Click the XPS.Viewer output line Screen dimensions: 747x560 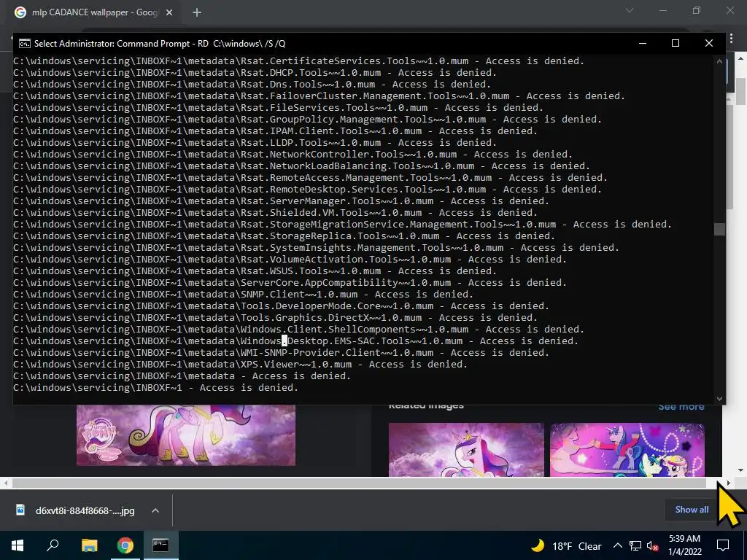click(240, 365)
